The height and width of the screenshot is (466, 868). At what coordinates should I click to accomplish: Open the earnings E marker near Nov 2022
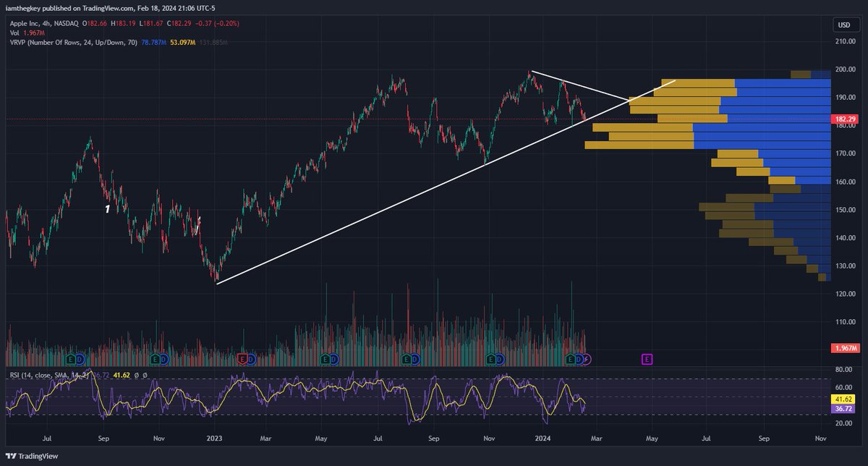[x=155, y=359]
